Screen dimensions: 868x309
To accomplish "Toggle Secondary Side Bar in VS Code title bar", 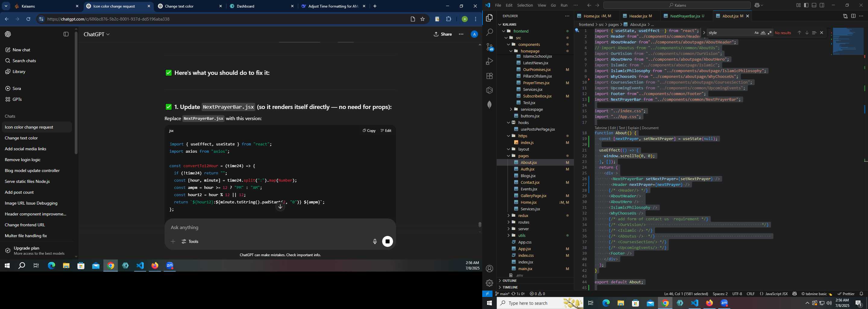I will click(x=822, y=5).
